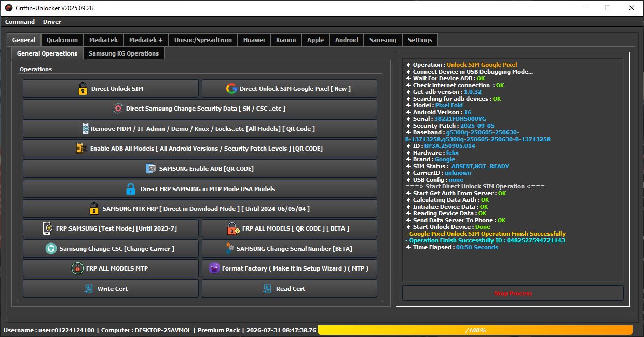The width and height of the screenshot is (644, 337).
Task: Open the Driver menu
Action: tap(52, 22)
